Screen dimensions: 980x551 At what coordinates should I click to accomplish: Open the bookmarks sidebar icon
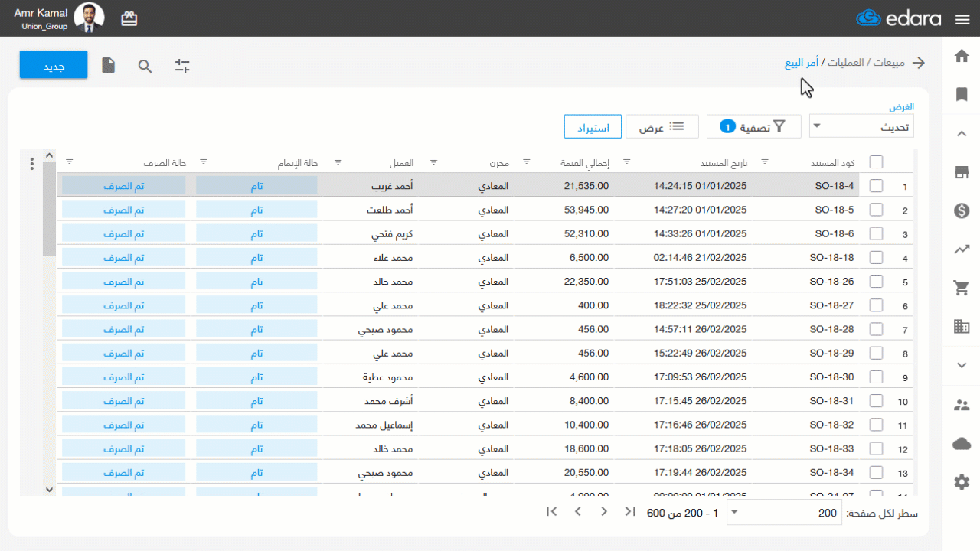(x=962, y=95)
